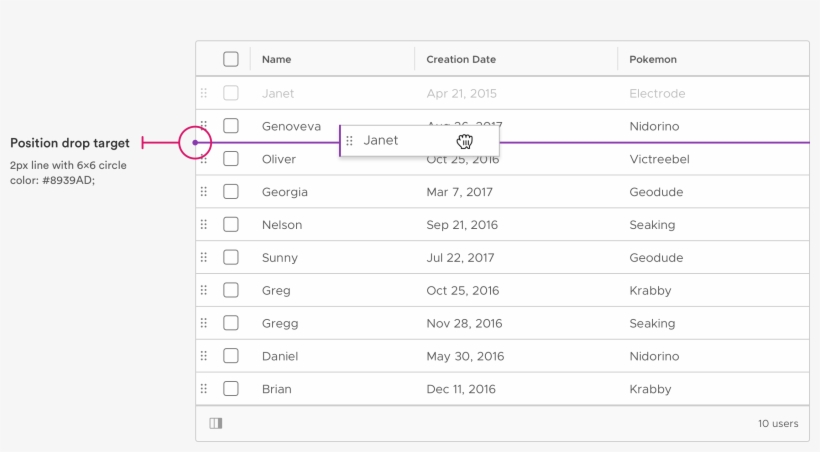Click drag handle beside Sunny row
Image resolution: width=820 pixels, height=452 pixels.
204,258
